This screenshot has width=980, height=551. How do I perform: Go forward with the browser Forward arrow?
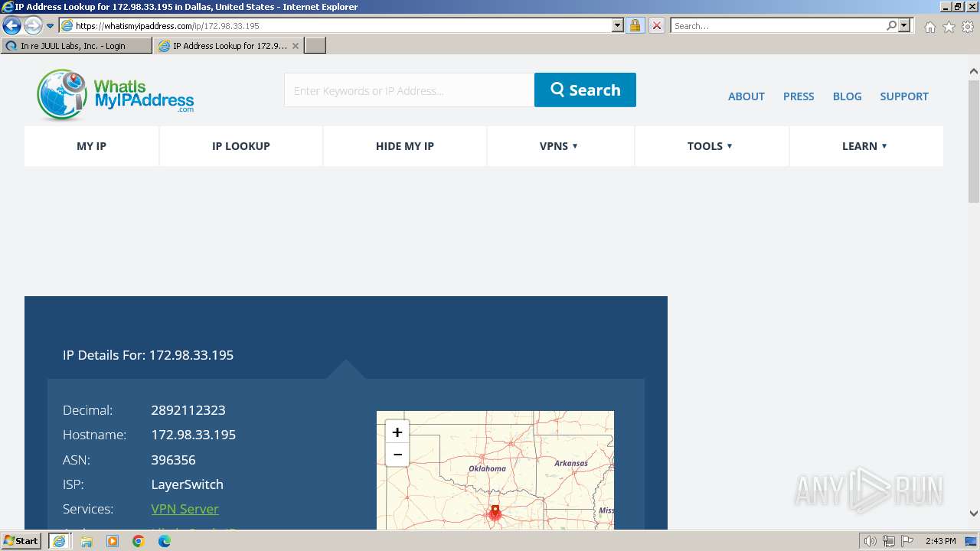click(x=33, y=26)
